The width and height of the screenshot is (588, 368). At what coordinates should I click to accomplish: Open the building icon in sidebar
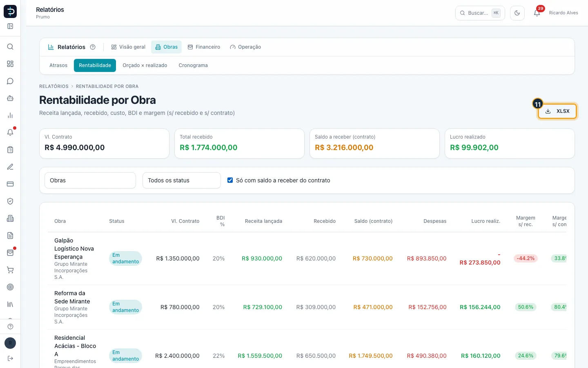(x=10, y=218)
